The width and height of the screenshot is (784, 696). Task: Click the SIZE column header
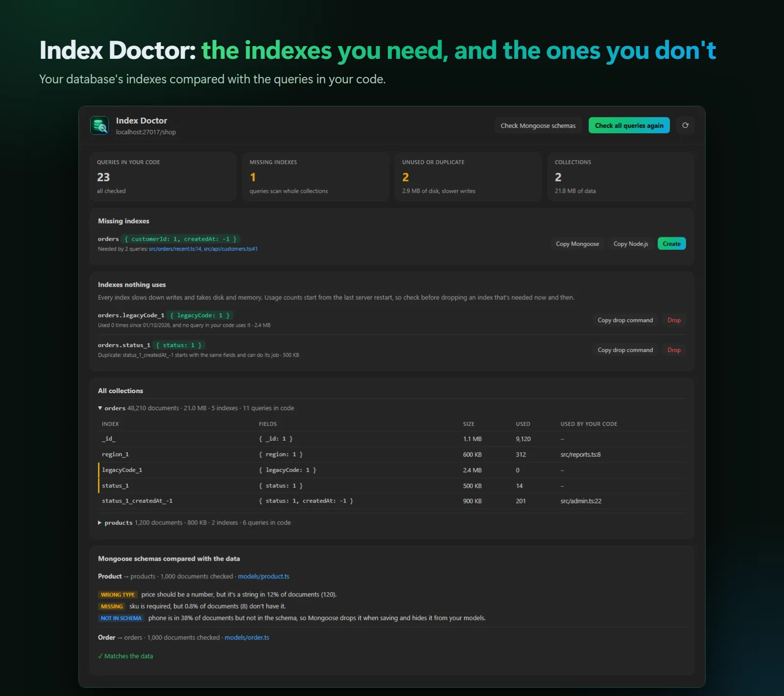click(468, 424)
